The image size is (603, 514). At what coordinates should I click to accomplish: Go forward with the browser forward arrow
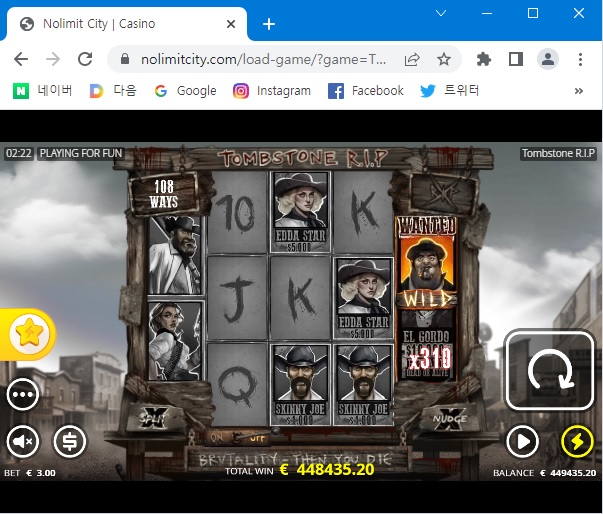[53, 59]
